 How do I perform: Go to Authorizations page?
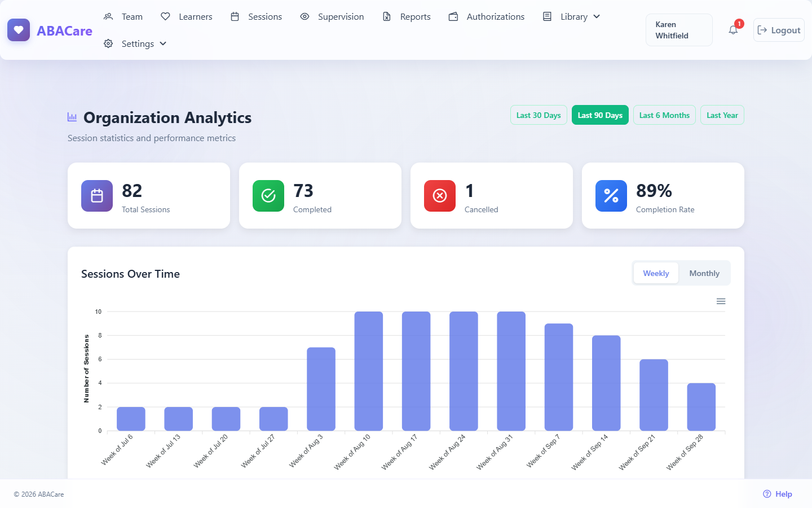coord(487,17)
